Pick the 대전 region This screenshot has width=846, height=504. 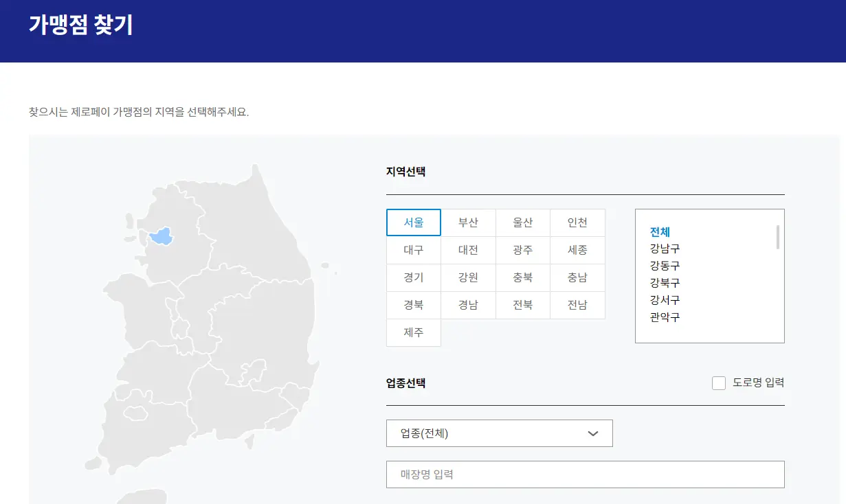(468, 250)
